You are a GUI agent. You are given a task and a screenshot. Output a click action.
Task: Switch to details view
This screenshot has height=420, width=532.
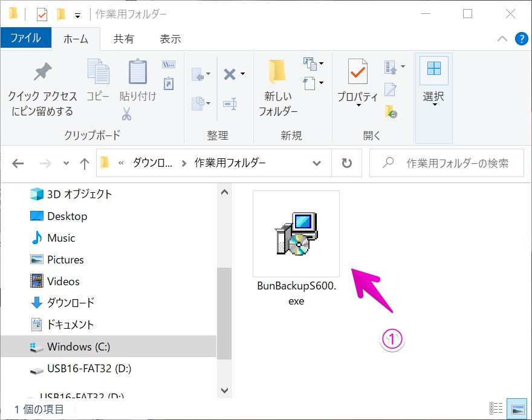point(496,409)
